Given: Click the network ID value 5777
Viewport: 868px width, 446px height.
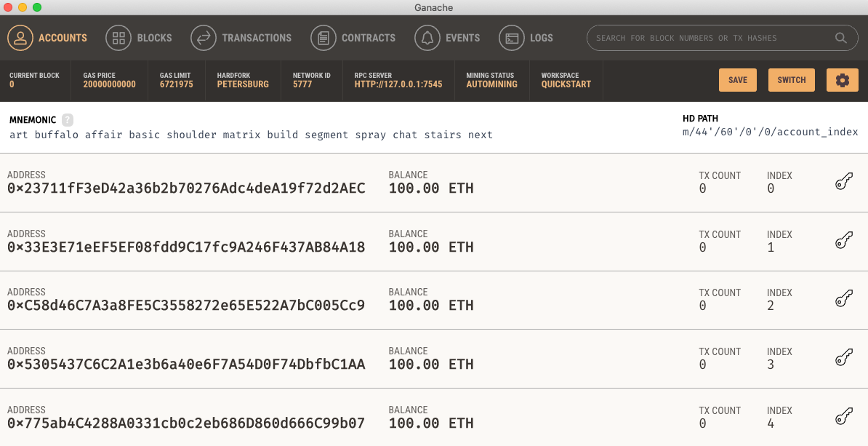Looking at the screenshot, I should (x=302, y=84).
